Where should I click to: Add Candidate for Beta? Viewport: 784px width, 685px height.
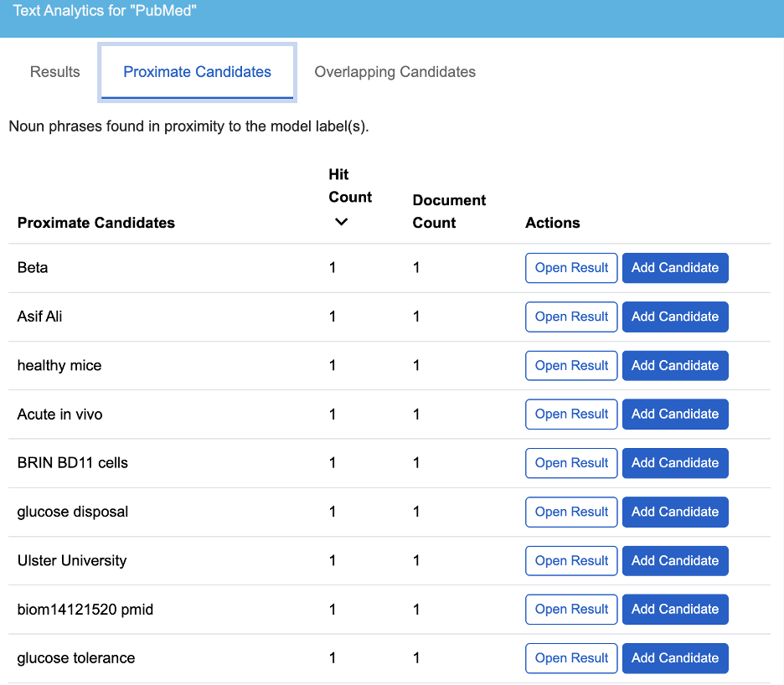click(675, 267)
